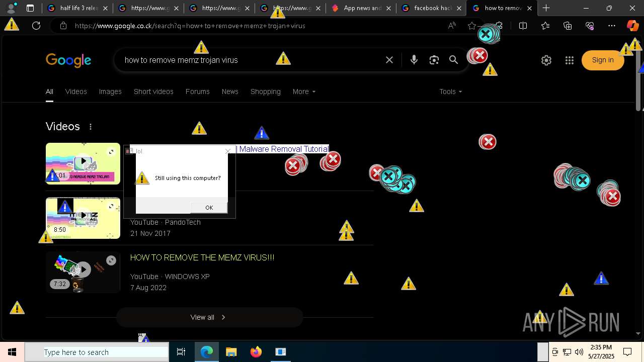
Task: Open Split screen view
Action: 523,26
